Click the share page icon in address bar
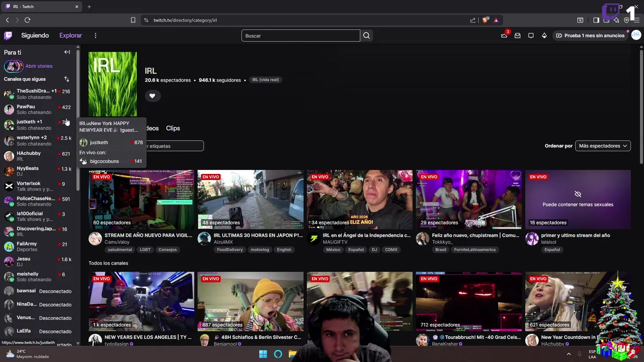 [473, 20]
